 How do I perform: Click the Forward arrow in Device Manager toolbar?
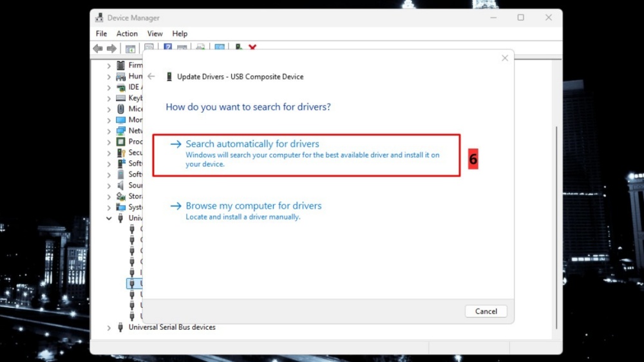pos(111,48)
